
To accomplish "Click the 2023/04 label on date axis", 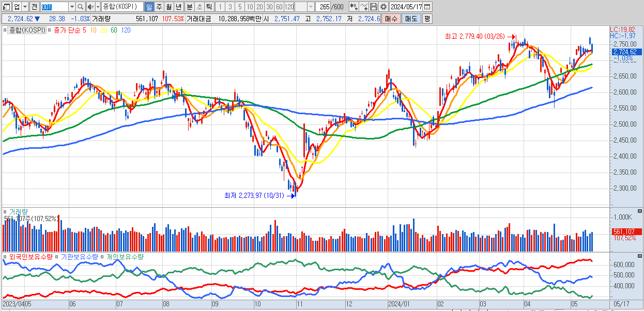I will click(x=13, y=304).
